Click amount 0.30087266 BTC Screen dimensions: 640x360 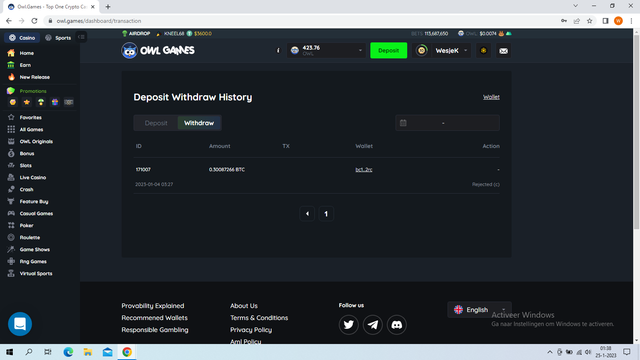[x=227, y=170]
